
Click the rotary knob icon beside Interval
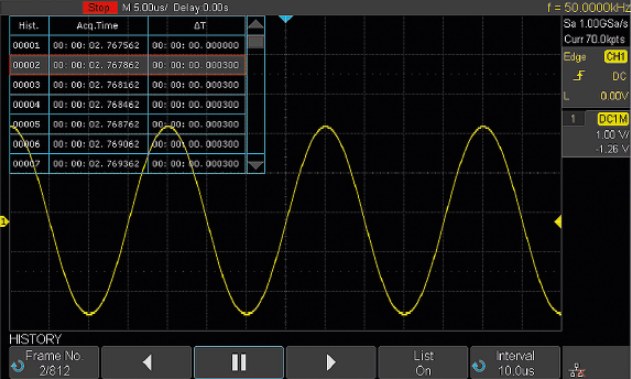[x=479, y=366]
